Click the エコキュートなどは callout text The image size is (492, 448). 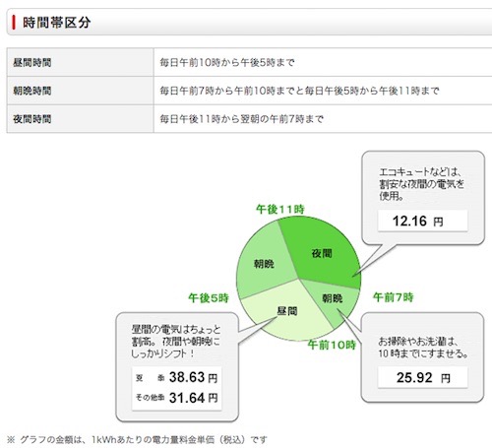(421, 184)
